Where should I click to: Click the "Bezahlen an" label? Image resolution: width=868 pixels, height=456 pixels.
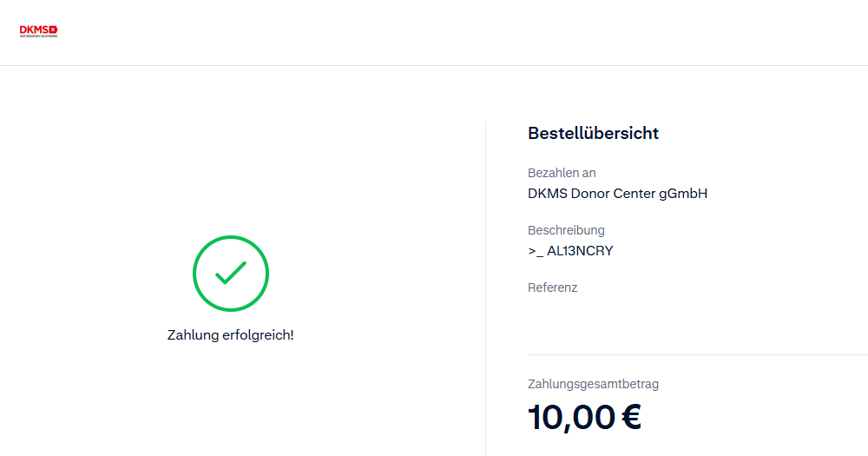562,173
